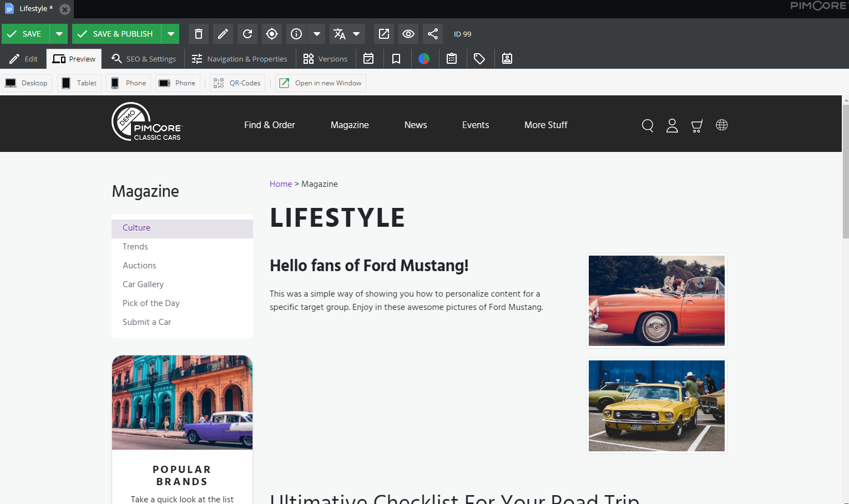The height and width of the screenshot is (504, 849).
Task: Open the shopping cart icon
Action: 697,126
